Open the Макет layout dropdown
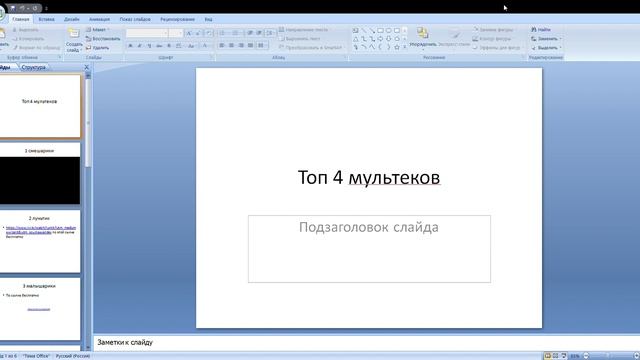The image size is (640, 360). pos(98,30)
